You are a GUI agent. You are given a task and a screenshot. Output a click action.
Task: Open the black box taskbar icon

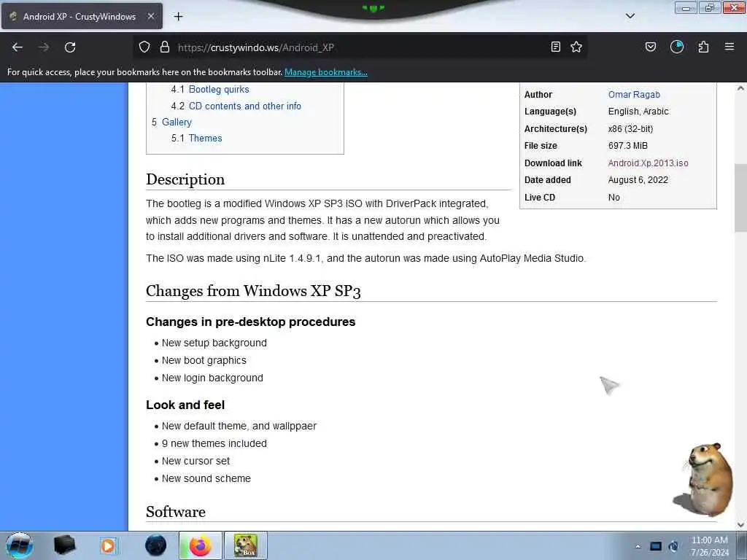tap(65, 545)
